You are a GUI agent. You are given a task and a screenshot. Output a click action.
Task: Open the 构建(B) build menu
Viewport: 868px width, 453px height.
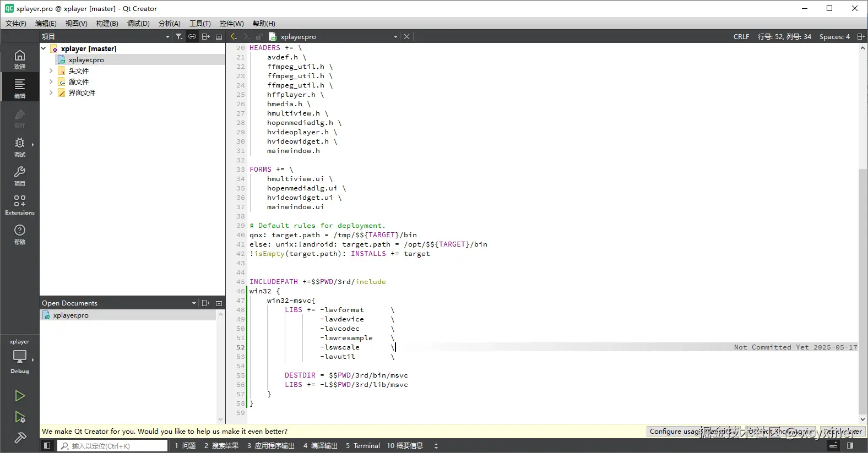[x=107, y=23]
